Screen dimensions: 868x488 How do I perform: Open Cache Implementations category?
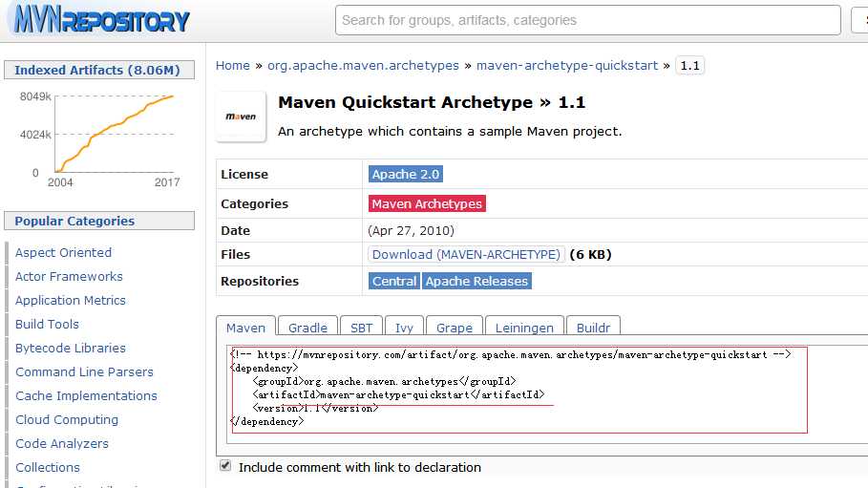(86, 395)
